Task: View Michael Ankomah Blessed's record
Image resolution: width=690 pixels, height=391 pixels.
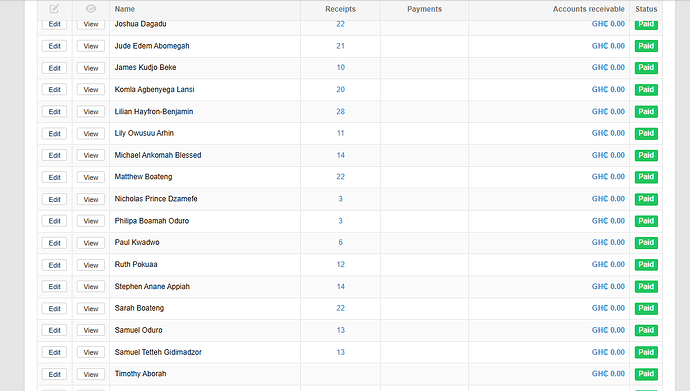Action: [x=91, y=155]
